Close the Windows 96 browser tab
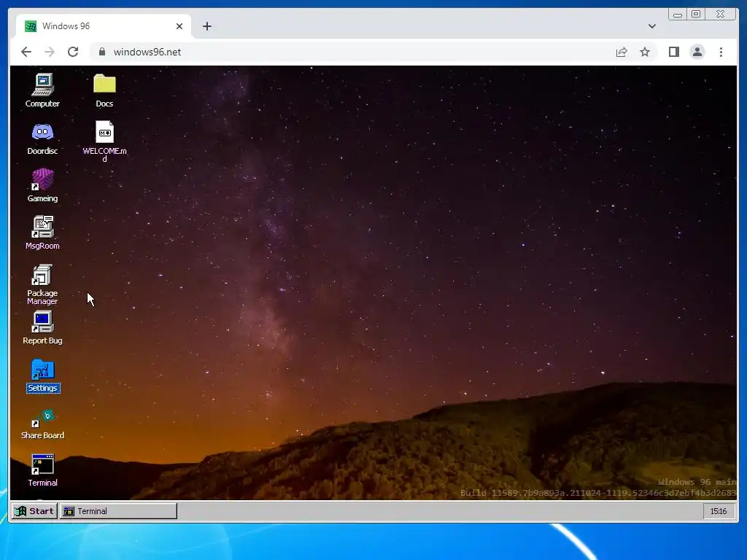Viewport: 747px width, 560px height. click(179, 26)
